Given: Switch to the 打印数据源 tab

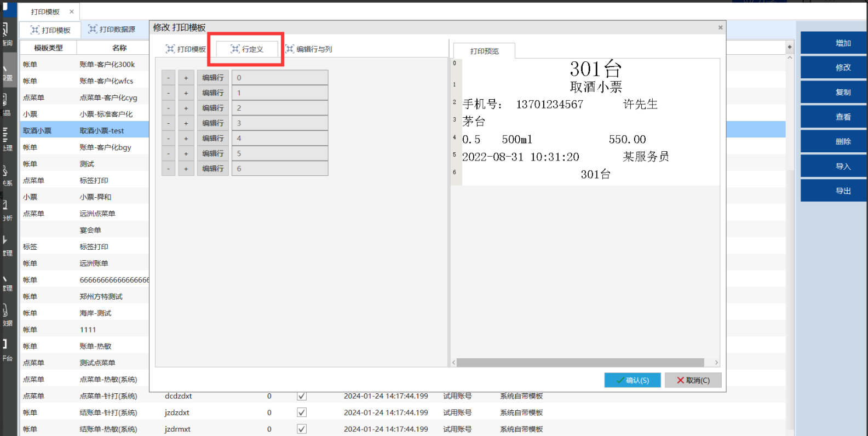Looking at the screenshot, I should pyautogui.click(x=112, y=30).
